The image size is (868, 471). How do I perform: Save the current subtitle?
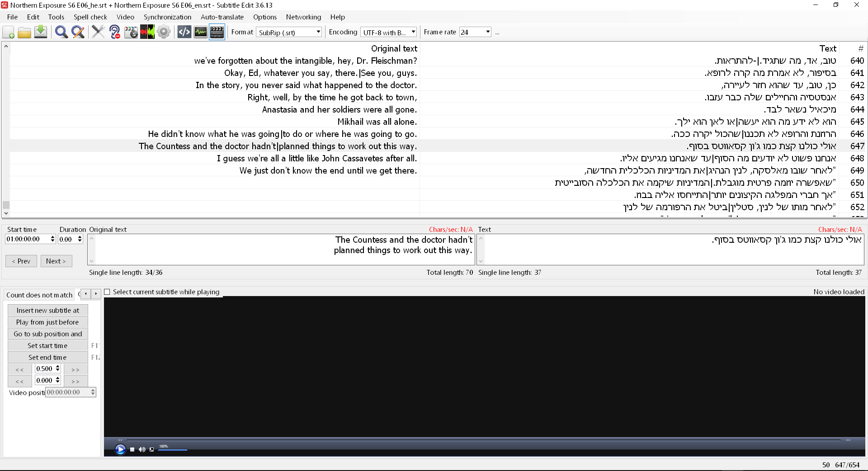(40, 32)
